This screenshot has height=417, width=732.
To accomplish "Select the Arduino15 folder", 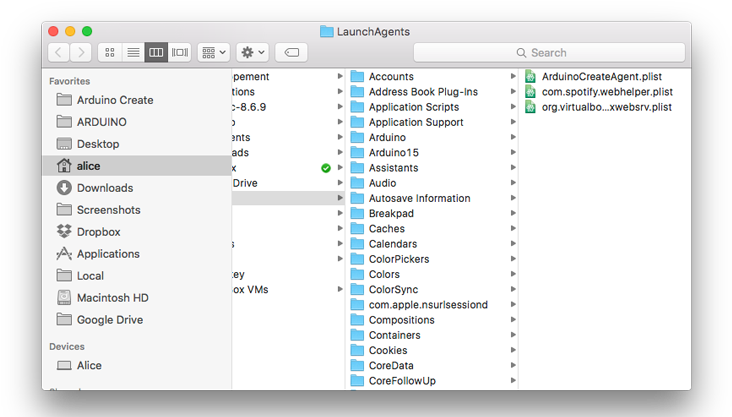I will pos(432,152).
